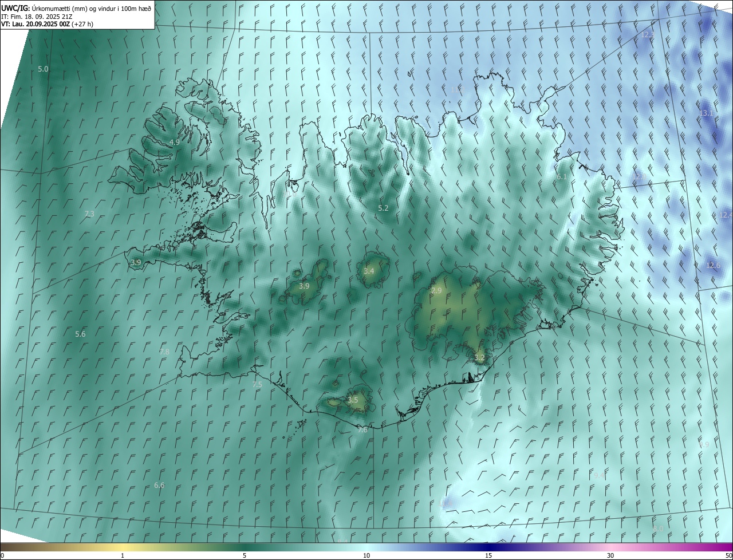Screen dimensions: 733x560
Task: Click the 4.9 value over the Westfjords
Action: (175, 142)
